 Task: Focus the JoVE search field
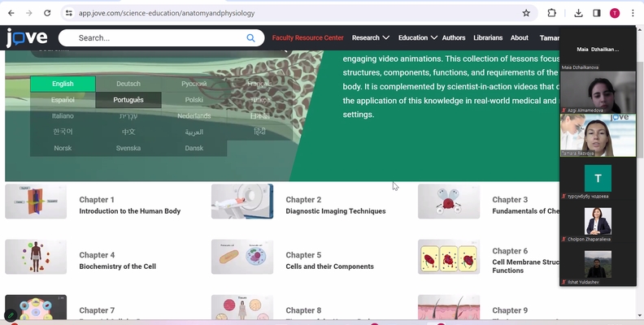[161, 37]
